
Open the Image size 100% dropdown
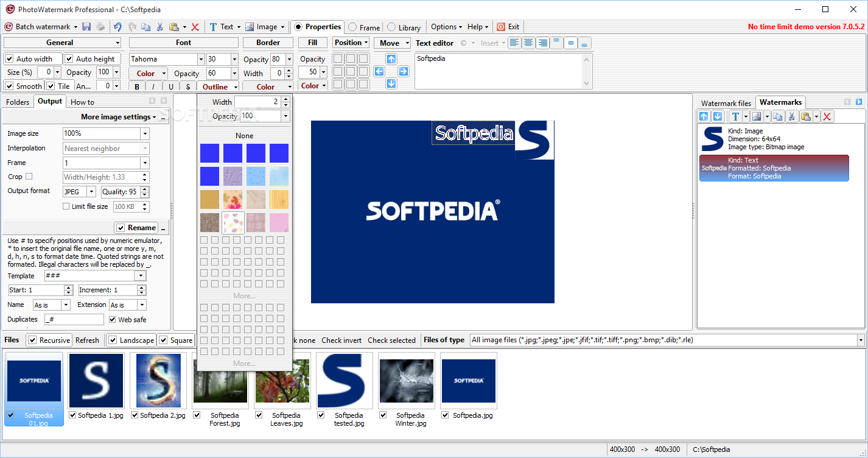[x=145, y=133]
